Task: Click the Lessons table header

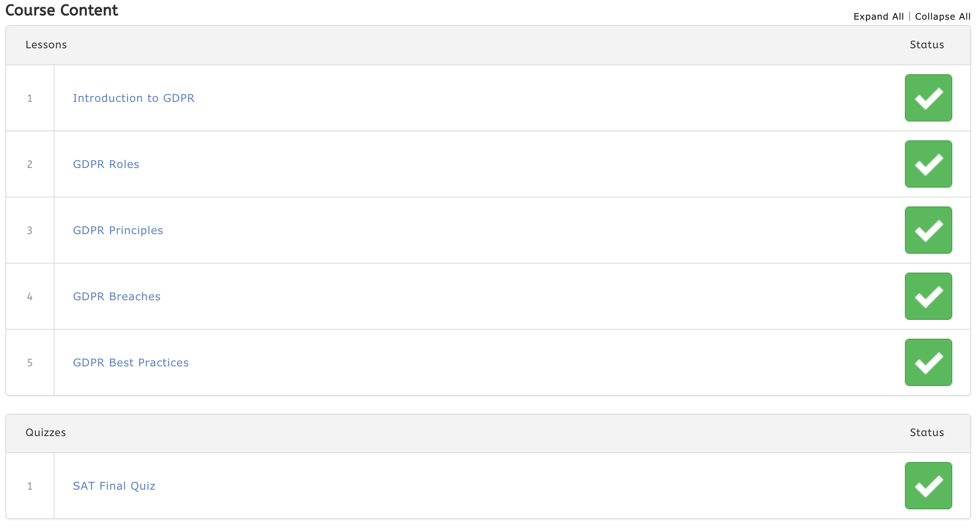Action: coord(46,45)
